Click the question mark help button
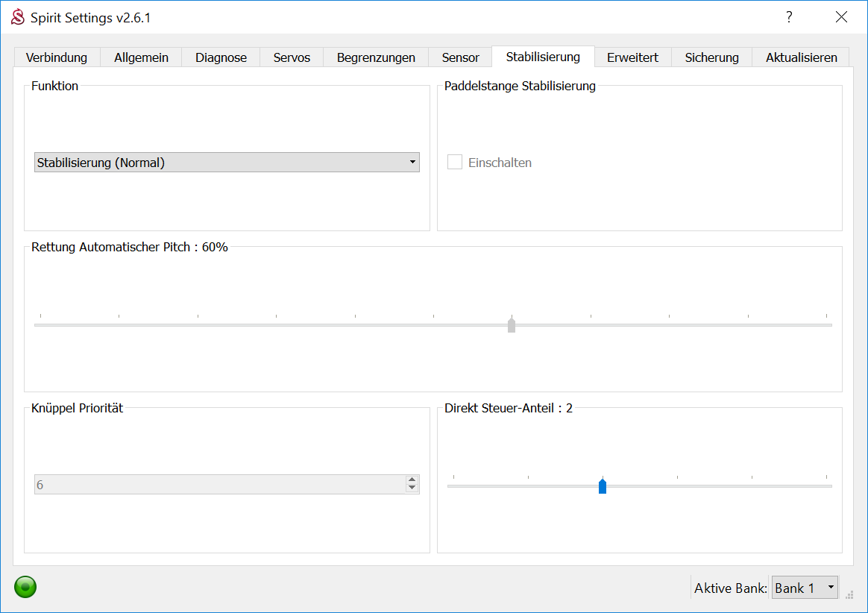868x613 pixels. coord(789,17)
